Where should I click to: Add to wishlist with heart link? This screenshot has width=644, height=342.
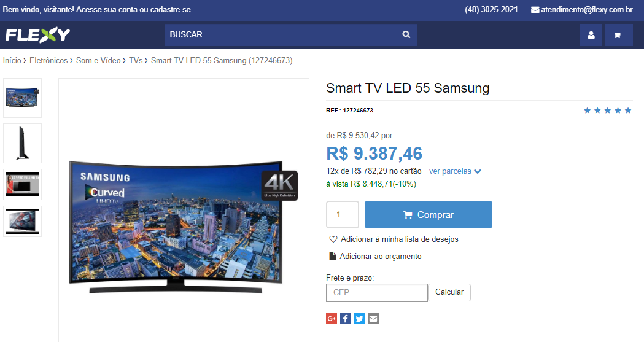click(x=394, y=239)
